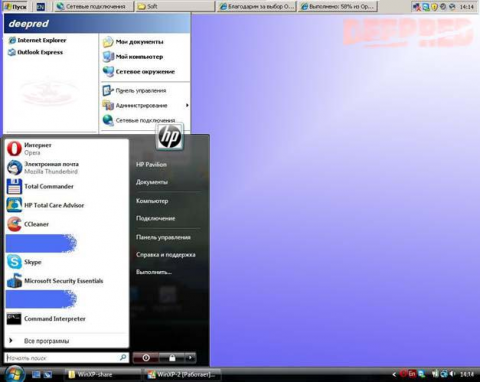
Task: Click the EN language indicator on XP taskbar
Action: pyautogui.click(x=40, y=7)
